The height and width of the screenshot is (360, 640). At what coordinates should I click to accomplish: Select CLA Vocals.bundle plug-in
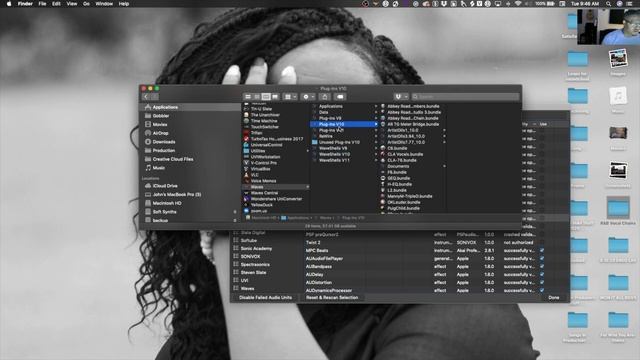[x=405, y=154]
